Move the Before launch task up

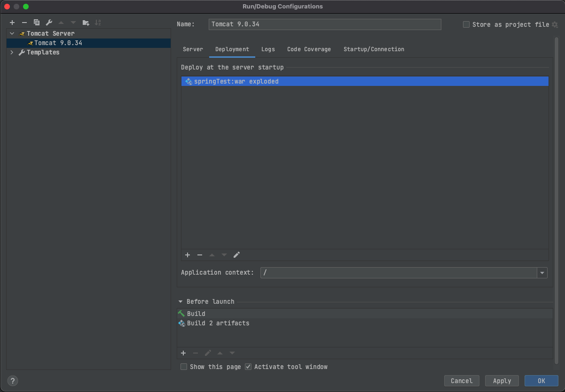pos(220,353)
